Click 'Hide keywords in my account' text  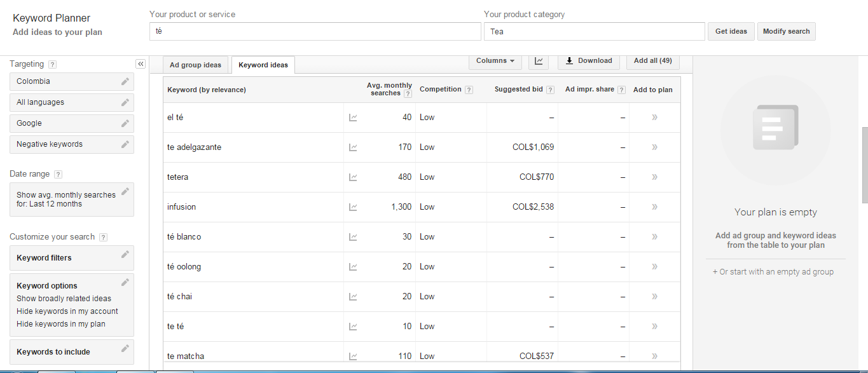point(67,311)
